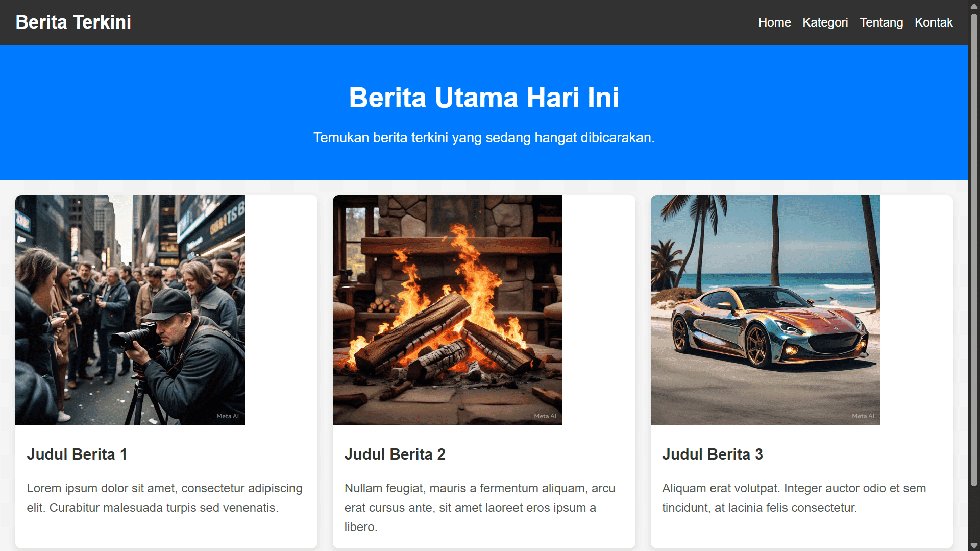Click the hero subtitle about berita terkini
Viewport: 980px width, 551px height.
(x=484, y=138)
